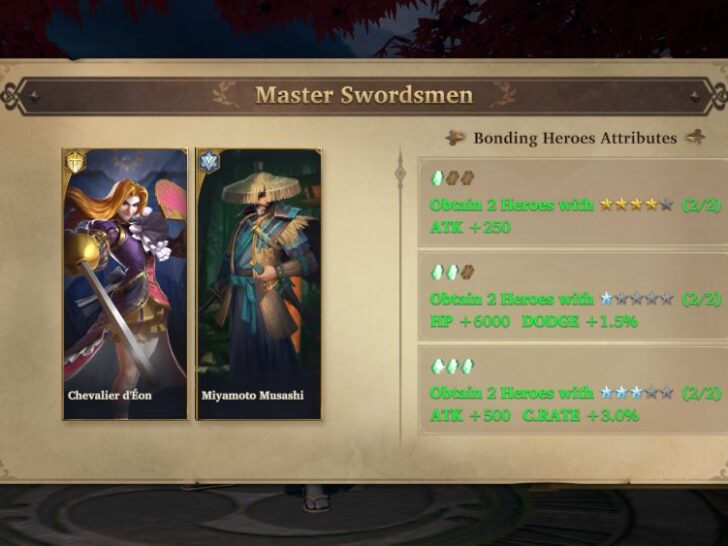Viewport: 728px width, 546px height.
Task: Open the ATK +500 C.RATE +3.0% tier panel
Action: pyautogui.click(x=573, y=390)
